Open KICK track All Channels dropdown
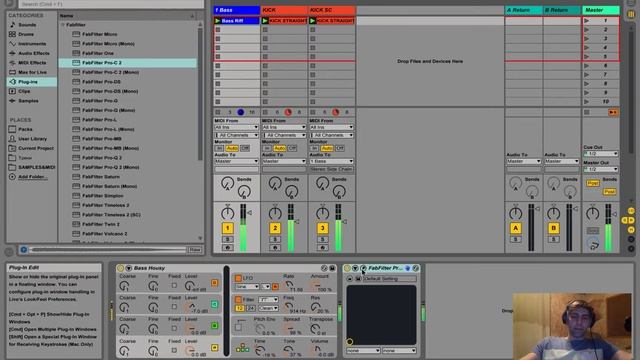 click(x=284, y=135)
